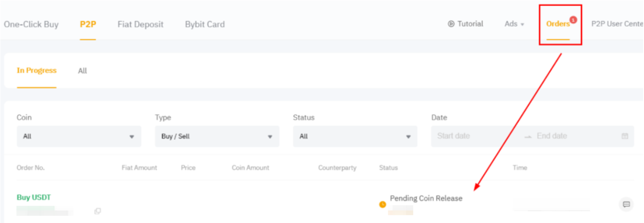Click the Buy USDT order link
Viewport: 644px width, 223px height.
tap(34, 198)
